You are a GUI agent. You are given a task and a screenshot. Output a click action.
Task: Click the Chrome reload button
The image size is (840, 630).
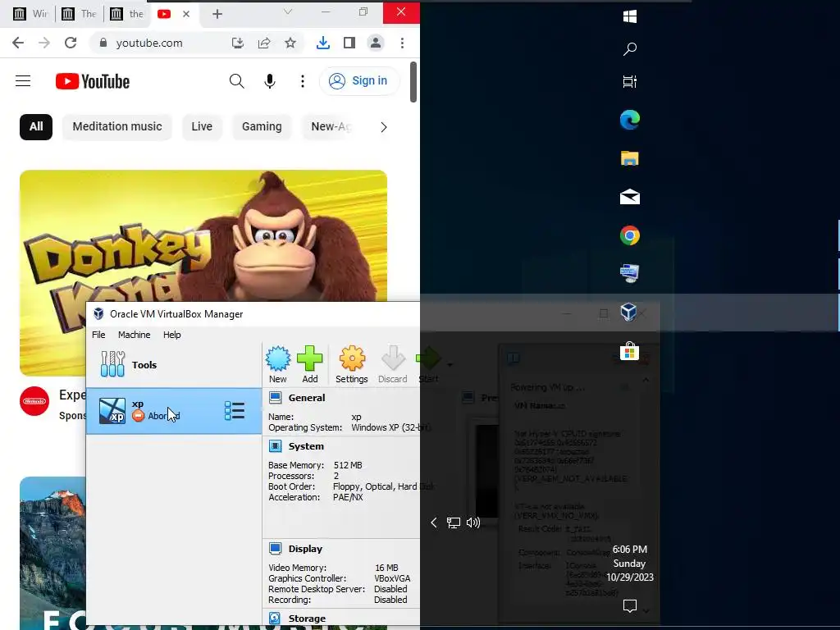[x=71, y=43]
